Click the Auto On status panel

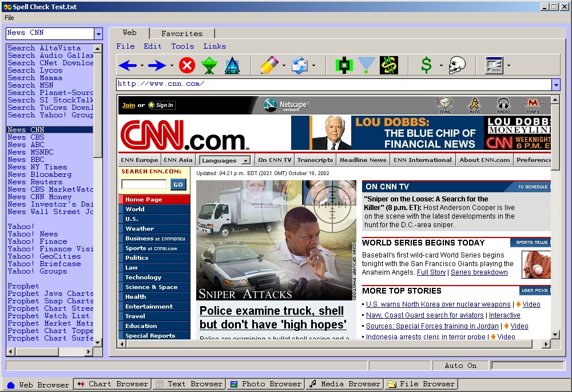click(460, 365)
